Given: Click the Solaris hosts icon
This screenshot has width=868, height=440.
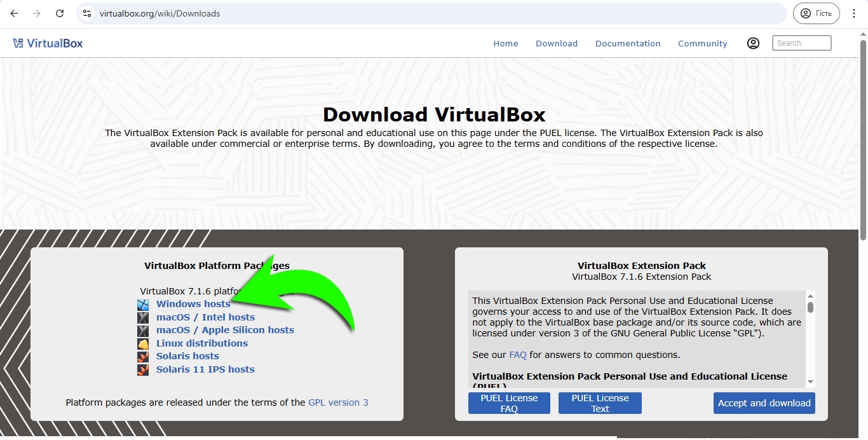Looking at the screenshot, I should pyautogui.click(x=143, y=357).
